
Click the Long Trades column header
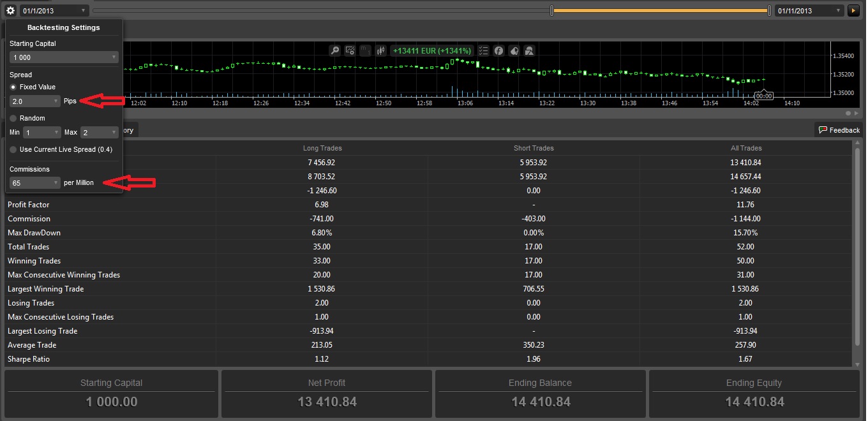click(322, 148)
